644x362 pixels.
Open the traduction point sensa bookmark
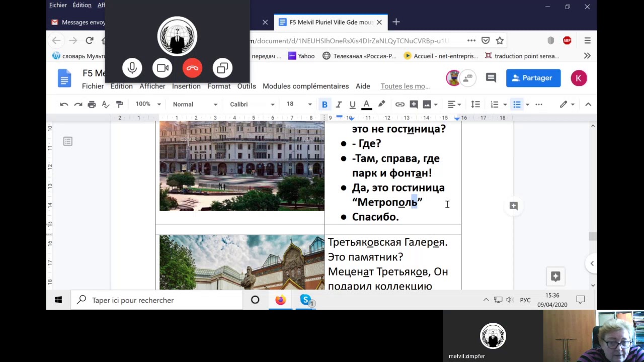522,56
